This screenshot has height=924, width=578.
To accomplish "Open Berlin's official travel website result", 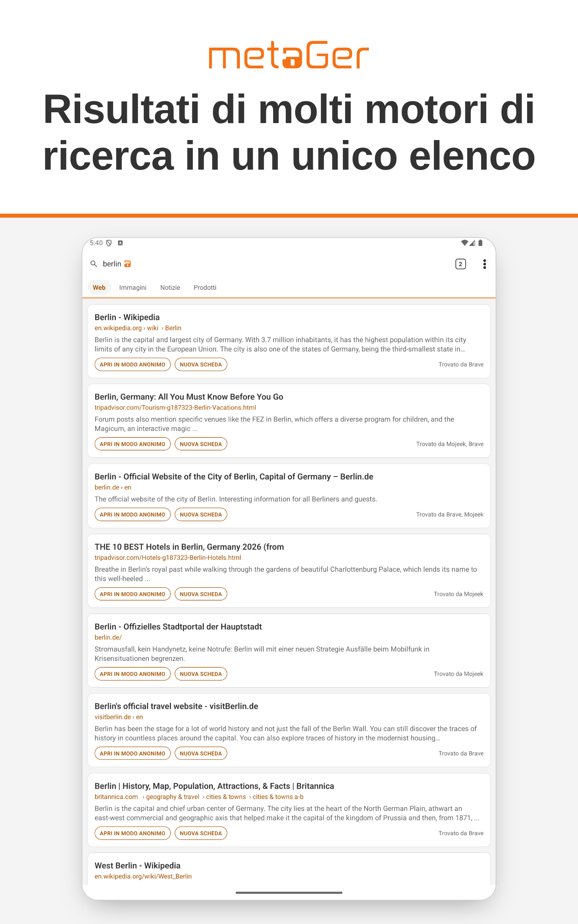I will pos(176,706).
